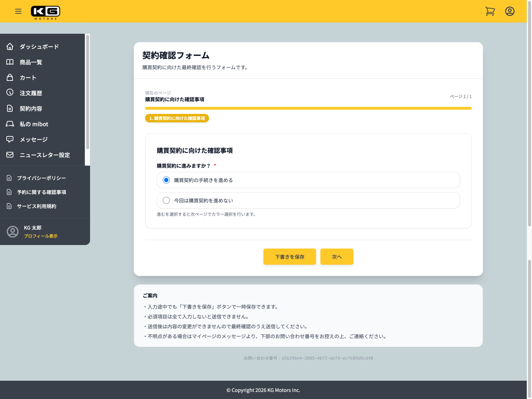Open the shopping cart icon in the header
This screenshot has width=532, height=399.
point(490,11)
